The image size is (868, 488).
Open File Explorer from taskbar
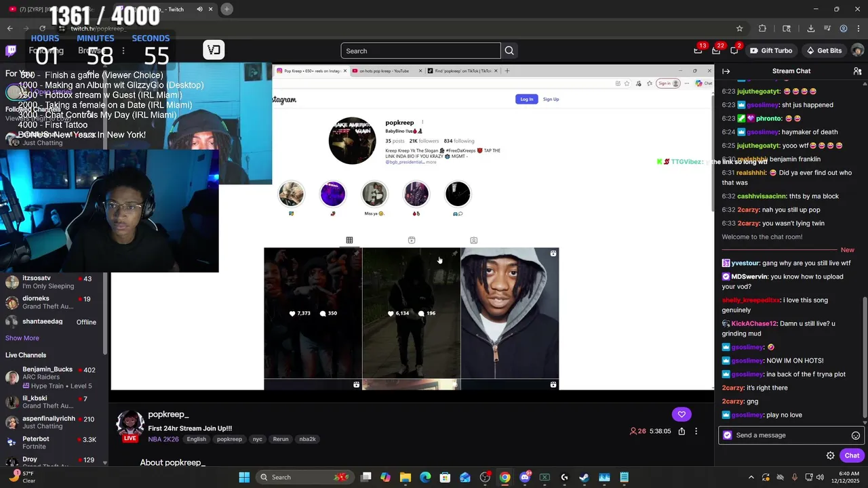click(x=406, y=477)
